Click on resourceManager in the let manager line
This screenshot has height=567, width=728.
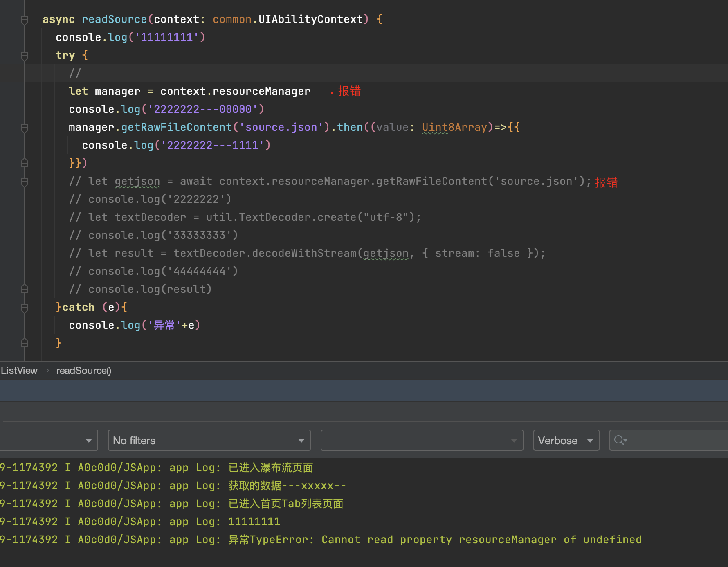(261, 91)
